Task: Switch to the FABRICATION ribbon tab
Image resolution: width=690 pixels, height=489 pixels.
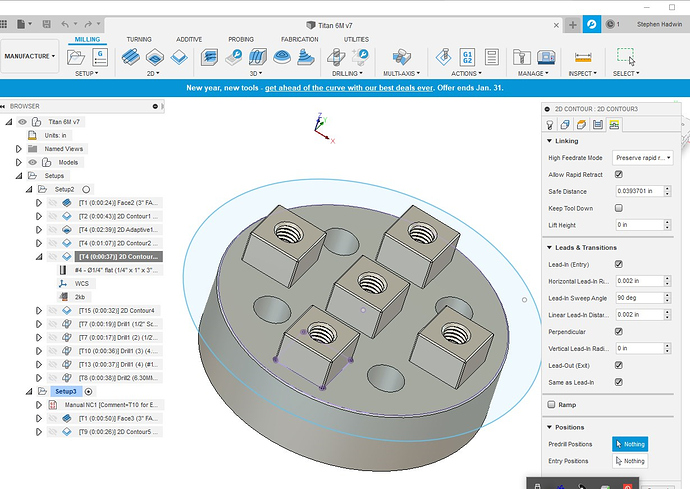Action: click(x=300, y=39)
